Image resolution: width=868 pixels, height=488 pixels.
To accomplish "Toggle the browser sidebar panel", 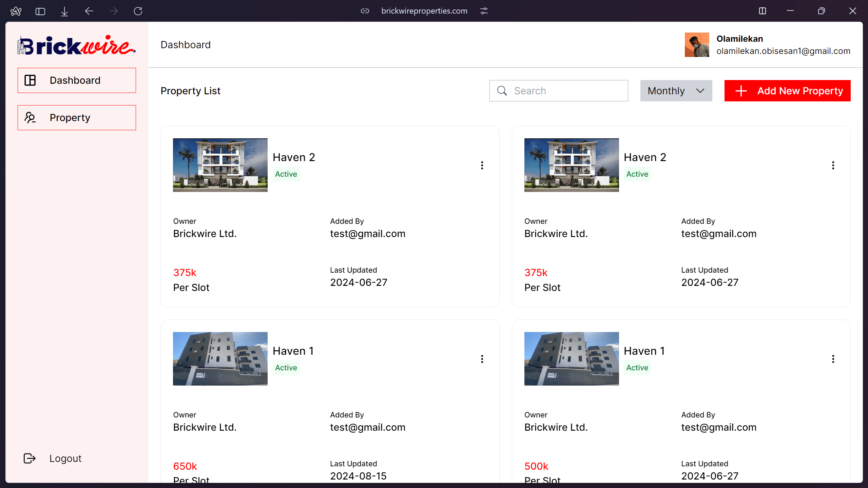I will 40,11.
